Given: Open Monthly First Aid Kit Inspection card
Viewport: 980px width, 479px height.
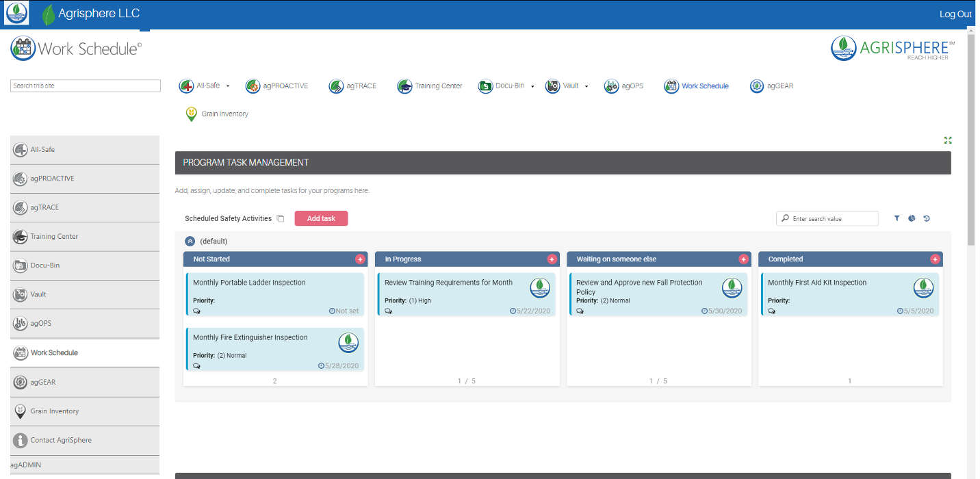Looking at the screenshot, I should tap(850, 294).
